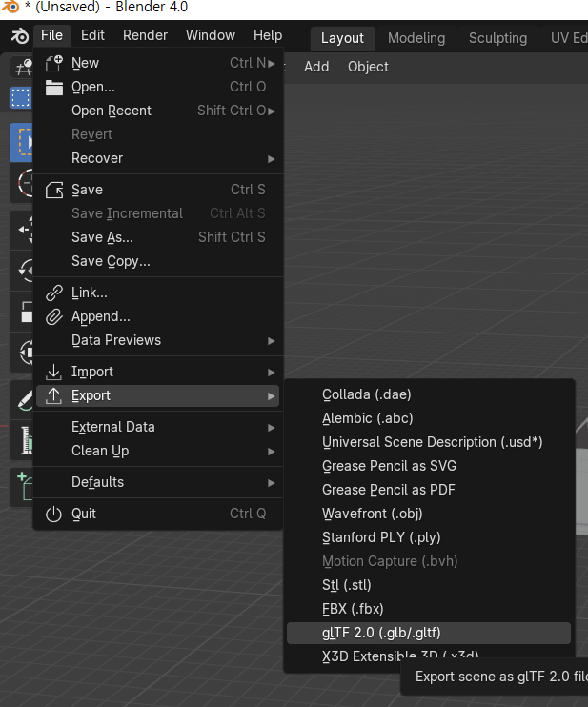Export as Wavefront (.obj)
The width and height of the screenshot is (588, 707).
(x=429, y=514)
